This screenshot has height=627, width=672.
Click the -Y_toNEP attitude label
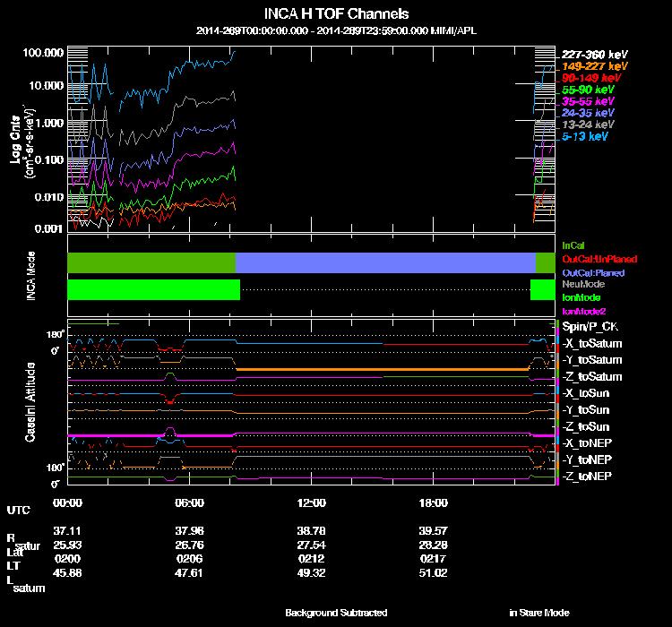coord(587,460)
